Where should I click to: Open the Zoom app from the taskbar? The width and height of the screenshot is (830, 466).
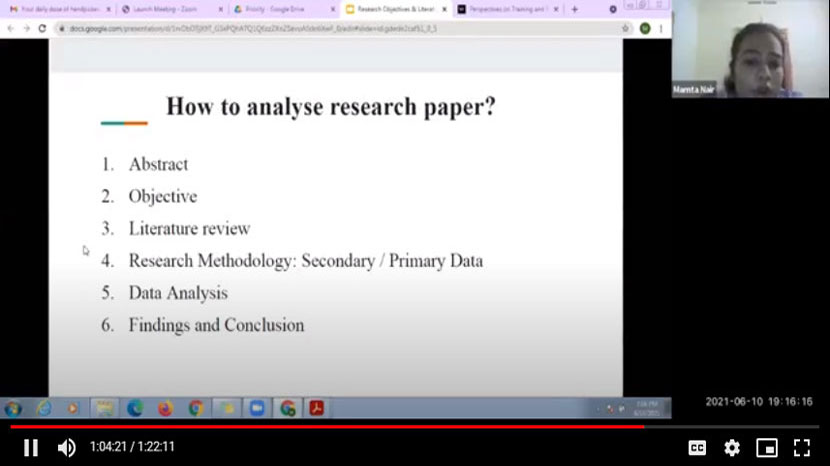pyautogui.click(x=257, y=408)
